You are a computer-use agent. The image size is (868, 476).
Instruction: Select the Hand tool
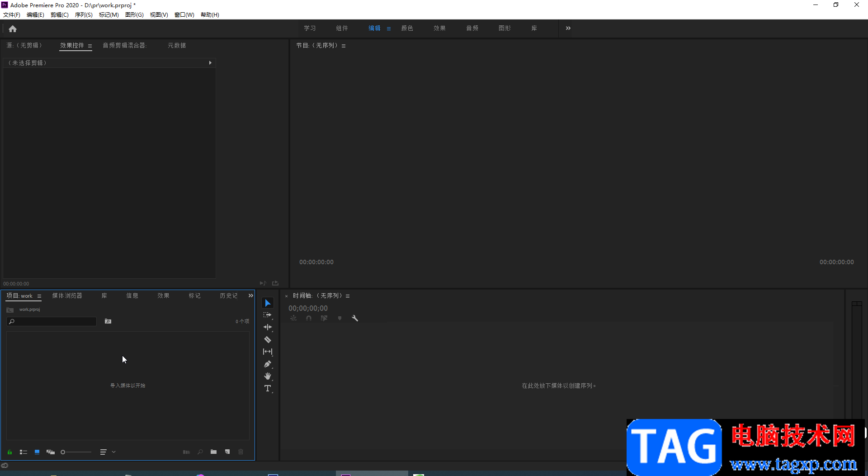(268, 376)
